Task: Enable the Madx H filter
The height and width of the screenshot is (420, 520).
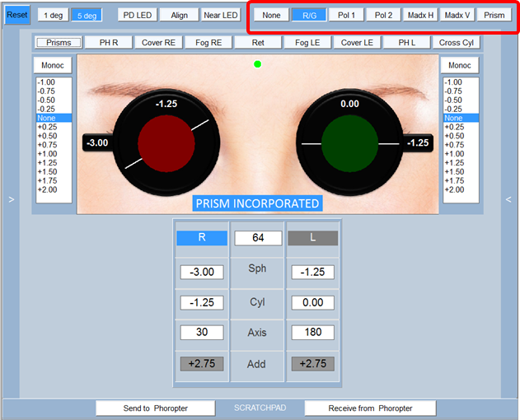Action: 419,15
